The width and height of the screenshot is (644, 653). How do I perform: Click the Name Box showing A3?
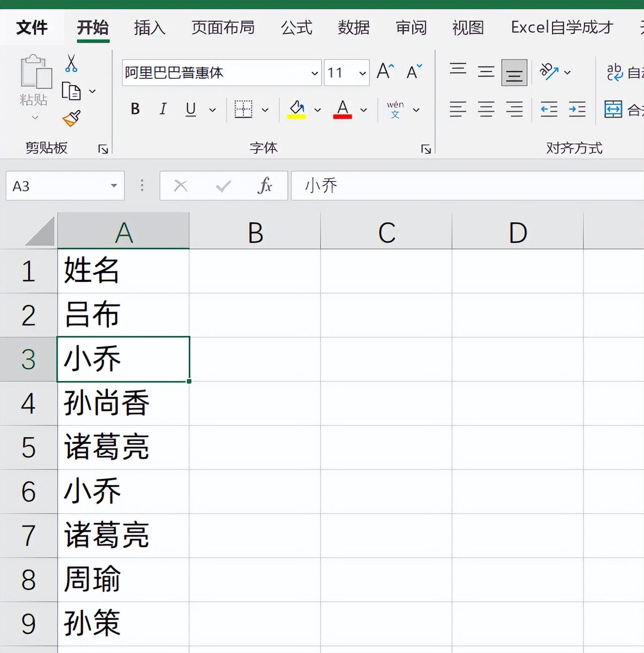65,186
